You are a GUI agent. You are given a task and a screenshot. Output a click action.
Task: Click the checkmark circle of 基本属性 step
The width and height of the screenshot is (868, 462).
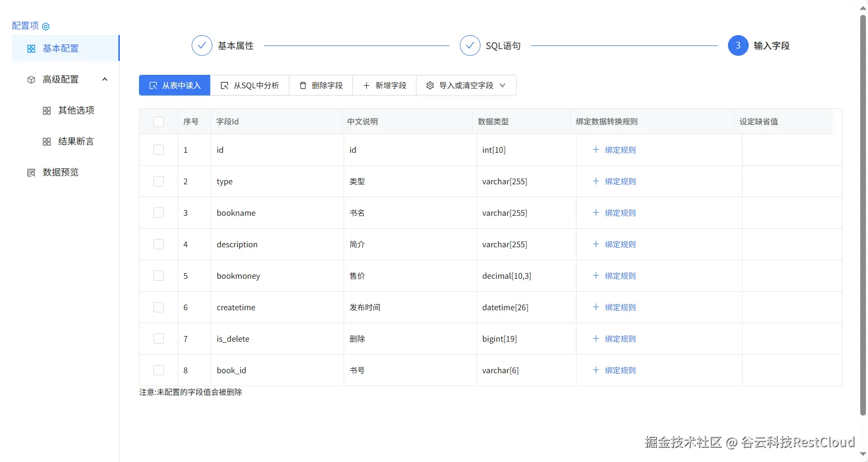click(x=202, y=45)
